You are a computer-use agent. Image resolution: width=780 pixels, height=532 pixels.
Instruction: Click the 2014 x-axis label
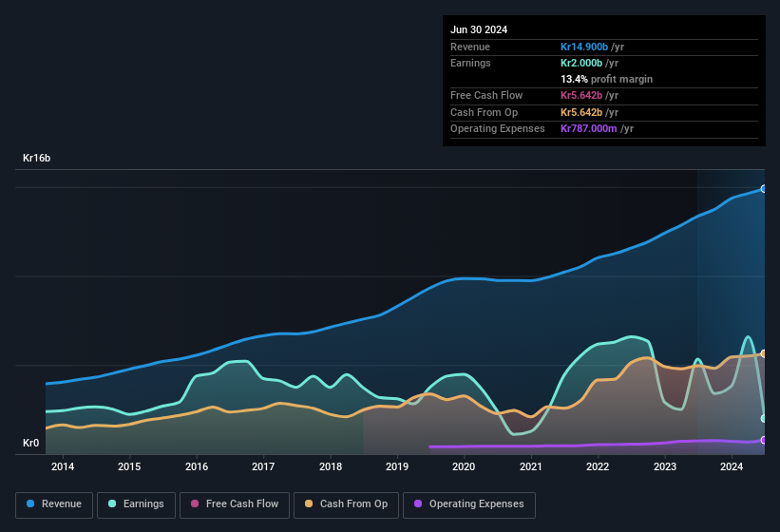coord(63,466)
